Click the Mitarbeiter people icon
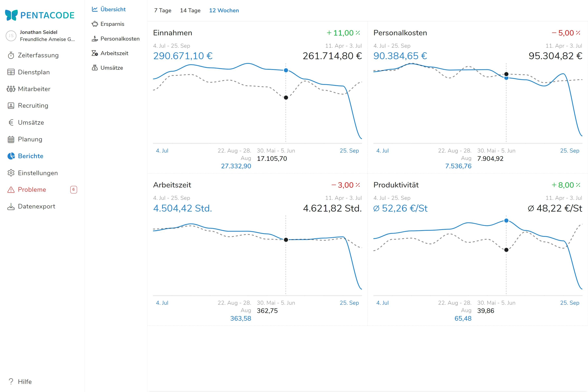The image size is (588, 392). click(11, 89)
